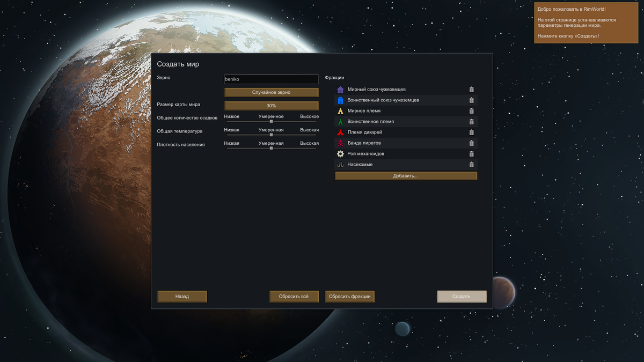Click the Добро пожаловать в RimWorld tutorial box
644x362 pixels.
click(586, 23)
